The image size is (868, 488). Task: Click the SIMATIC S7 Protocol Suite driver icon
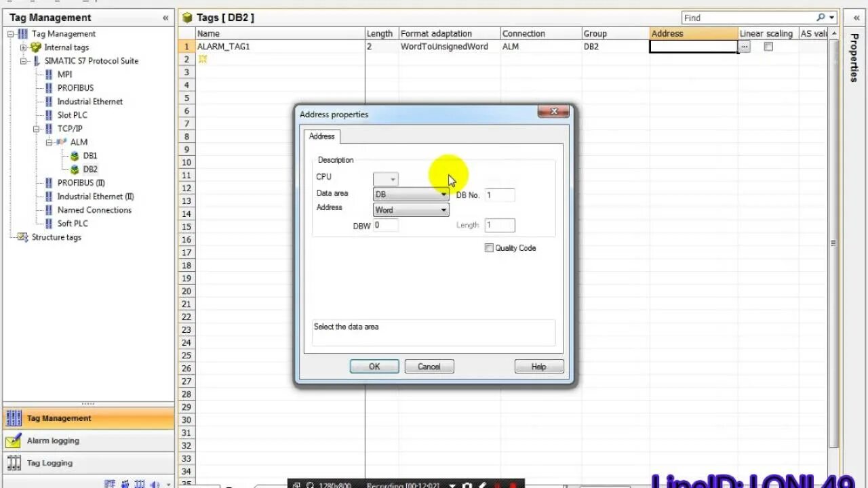[37, 61]
